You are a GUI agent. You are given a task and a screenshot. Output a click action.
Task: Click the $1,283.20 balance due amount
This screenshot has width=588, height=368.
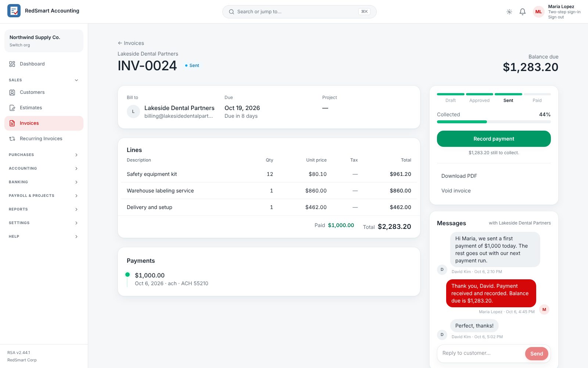[530, 67]
